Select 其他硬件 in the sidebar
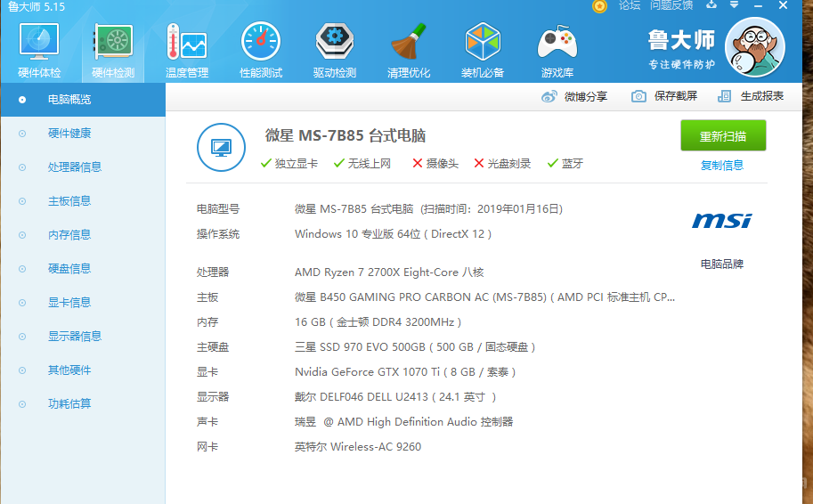 tap(83, 370)
